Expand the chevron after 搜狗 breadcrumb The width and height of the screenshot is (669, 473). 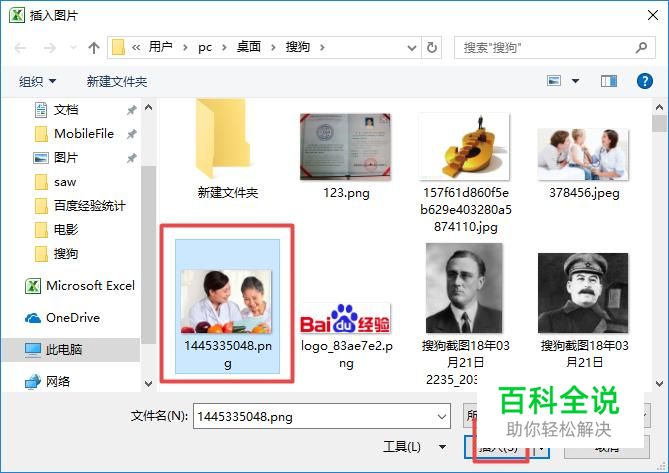click(x=322, y=47)
